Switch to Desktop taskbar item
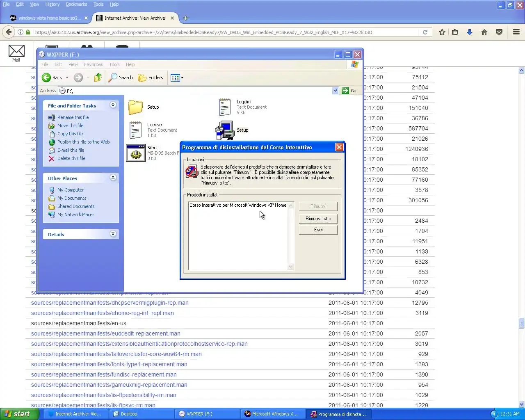Screen dimensions: 525x420 point(142,414)
